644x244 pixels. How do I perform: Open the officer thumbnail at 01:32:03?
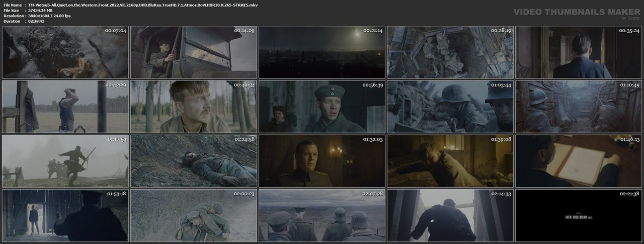pos(321,161)
